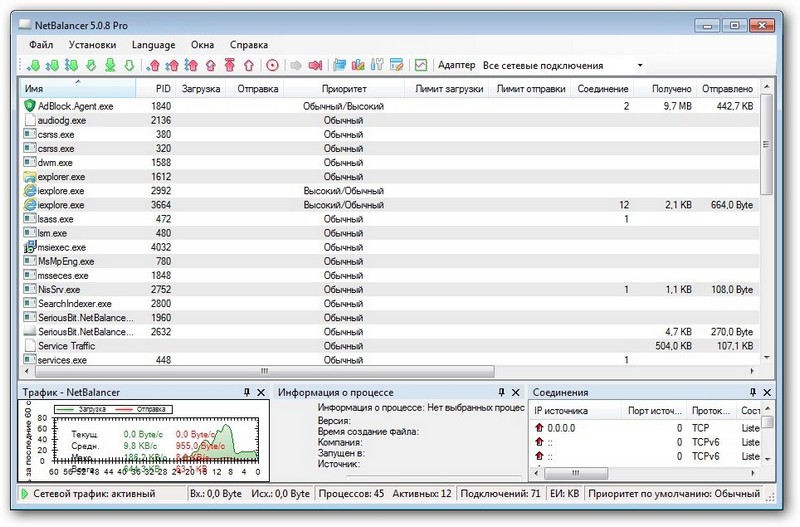Image resolution: width=800 pixels, height=527 pixels.
Task: Click the red circle target toolbar icon
Action: coord(272,65)
